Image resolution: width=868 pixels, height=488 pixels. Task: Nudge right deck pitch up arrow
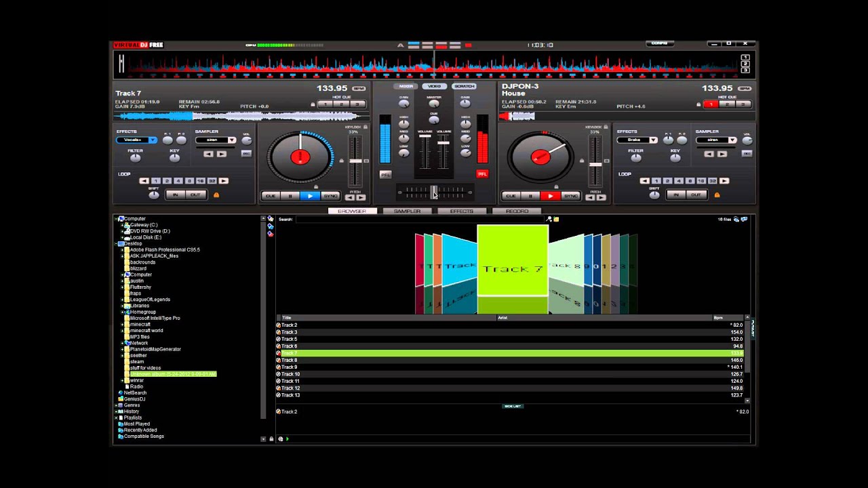coord(601,198)
